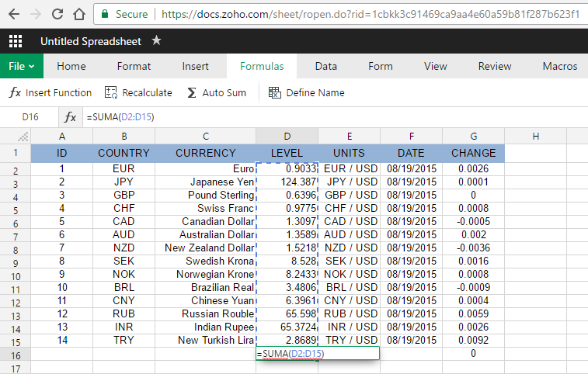
Task: Open the File menu dropdown
Action: 22,66
